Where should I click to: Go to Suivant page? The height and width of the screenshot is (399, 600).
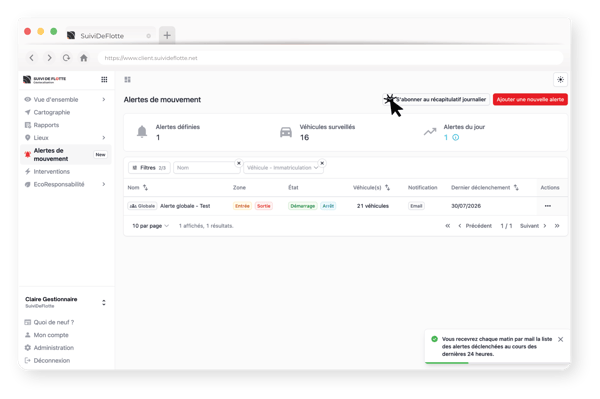click(x=533, y=226)
